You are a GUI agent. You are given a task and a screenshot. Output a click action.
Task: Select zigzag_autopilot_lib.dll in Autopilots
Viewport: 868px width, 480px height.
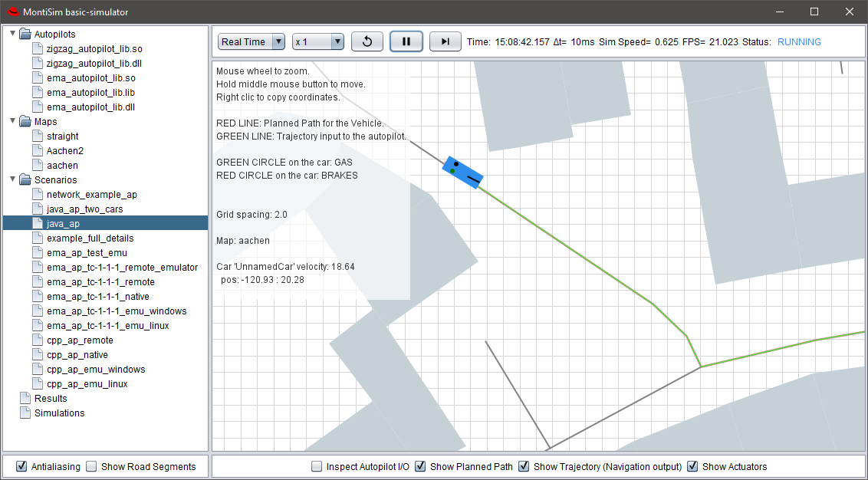point(94,64)
